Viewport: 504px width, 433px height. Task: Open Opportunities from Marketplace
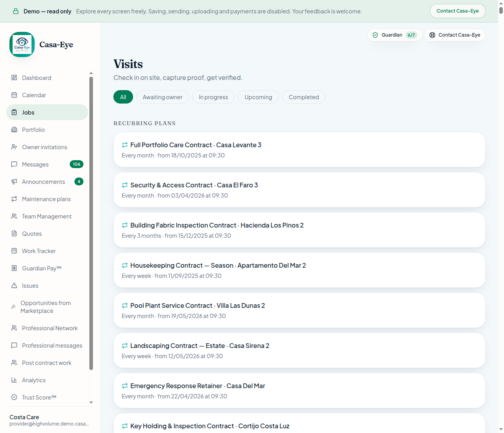pos(47,307)
